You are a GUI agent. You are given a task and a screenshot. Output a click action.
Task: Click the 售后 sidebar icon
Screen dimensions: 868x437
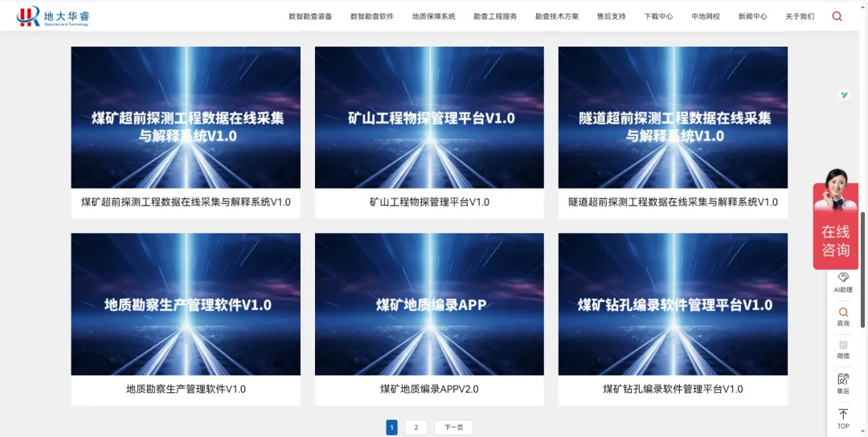(x=843, y=384)
